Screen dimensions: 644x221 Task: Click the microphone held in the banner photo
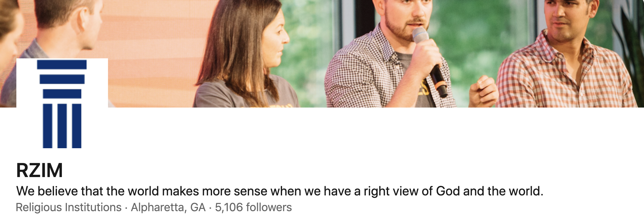(429, 62)
